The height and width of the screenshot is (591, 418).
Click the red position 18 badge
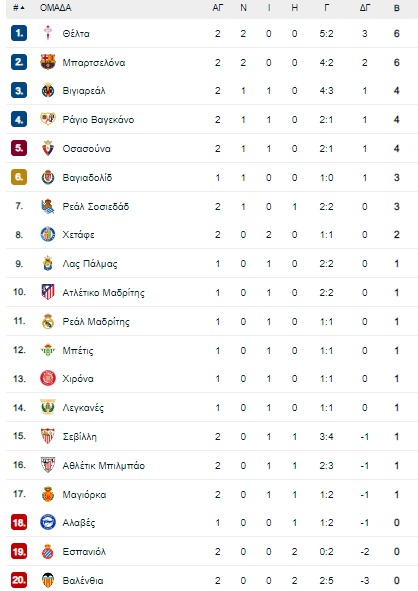19,523
